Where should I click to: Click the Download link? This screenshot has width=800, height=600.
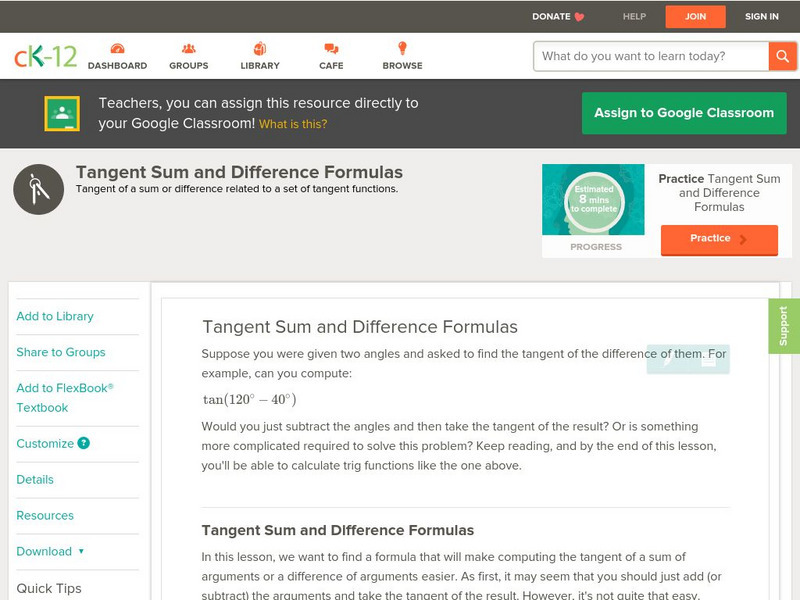(x=44, y=552)
